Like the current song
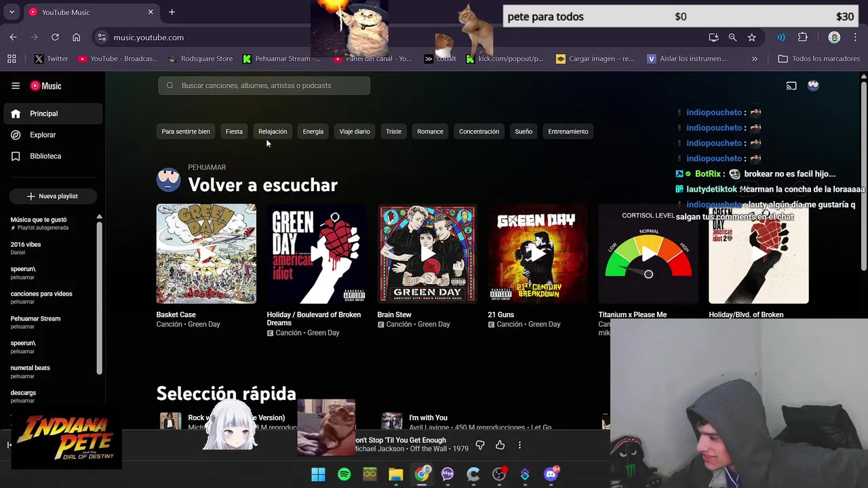The width and height of the screenshot is (868, 488). tap(500, 445)
